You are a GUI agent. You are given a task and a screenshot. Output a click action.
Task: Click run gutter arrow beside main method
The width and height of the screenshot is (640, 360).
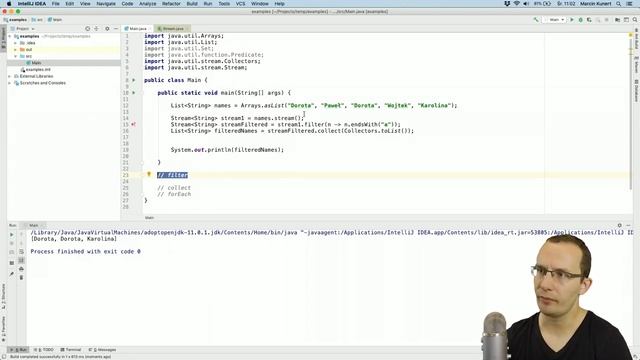pyautogui.click(x=133, y=93)
